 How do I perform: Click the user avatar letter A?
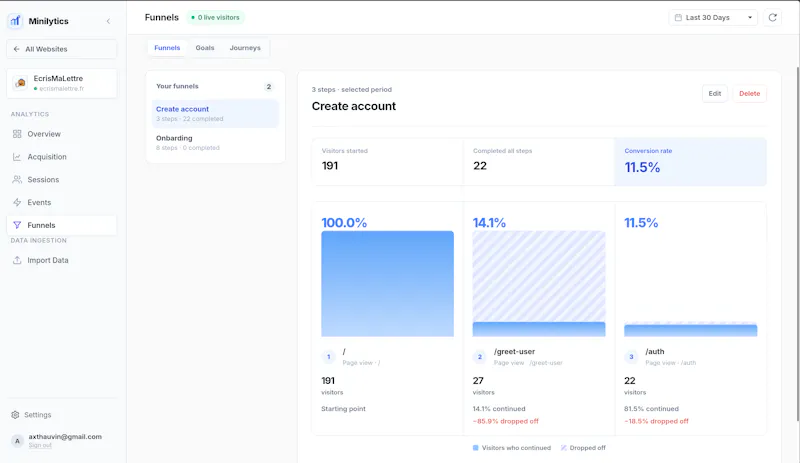tap(17, 441)
